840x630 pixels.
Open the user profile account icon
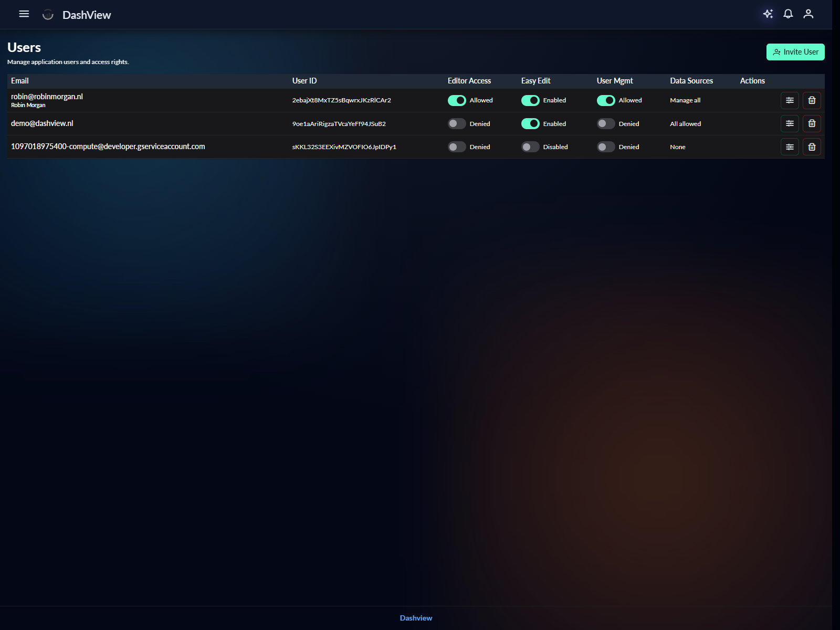coord(808,14)
